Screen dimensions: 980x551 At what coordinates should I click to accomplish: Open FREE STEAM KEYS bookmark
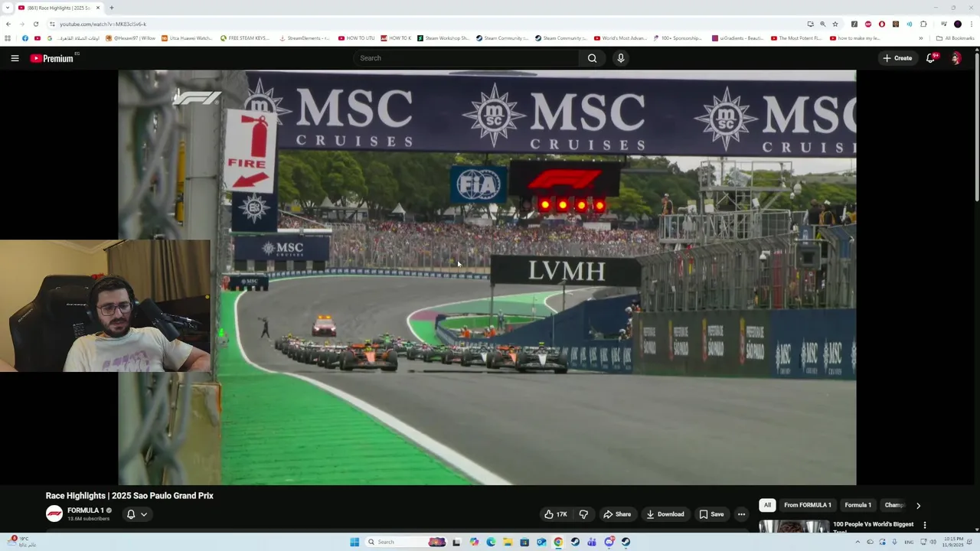[x=245, y=38]
